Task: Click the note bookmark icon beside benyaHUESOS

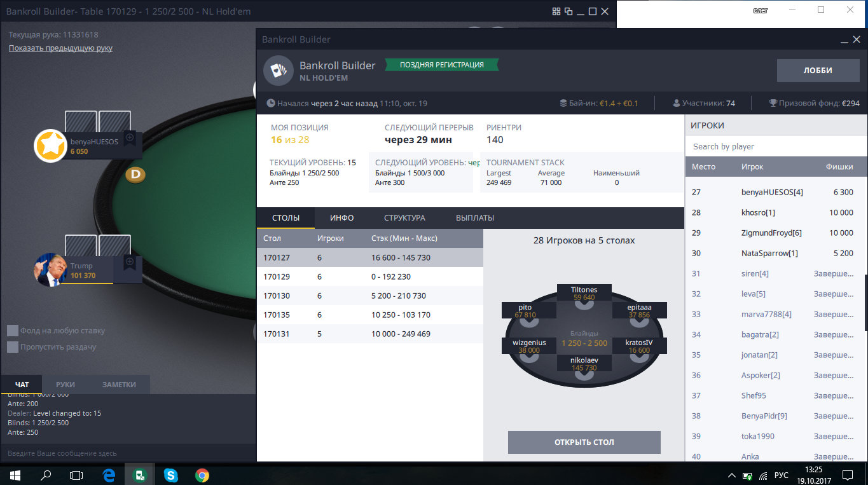Action: [x=130, y=138]
